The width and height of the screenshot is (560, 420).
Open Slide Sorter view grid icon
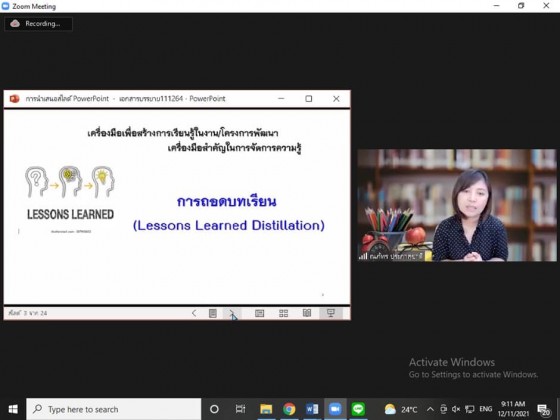pos(284,313)
